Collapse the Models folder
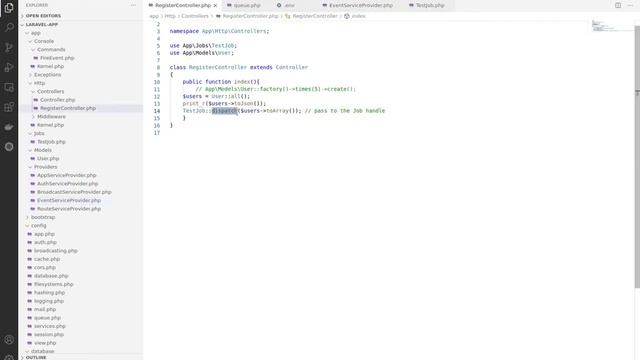This screenshot has width=640, height=360. tap(43, 150)
